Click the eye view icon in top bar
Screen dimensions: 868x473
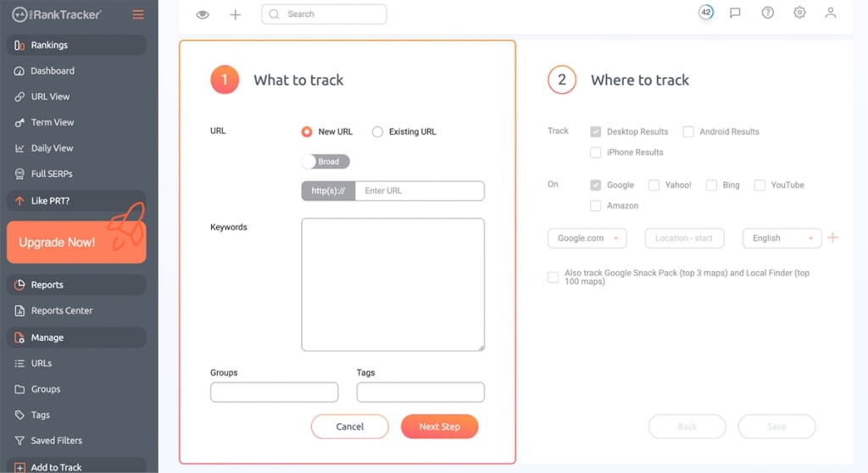tap(203, 14)
